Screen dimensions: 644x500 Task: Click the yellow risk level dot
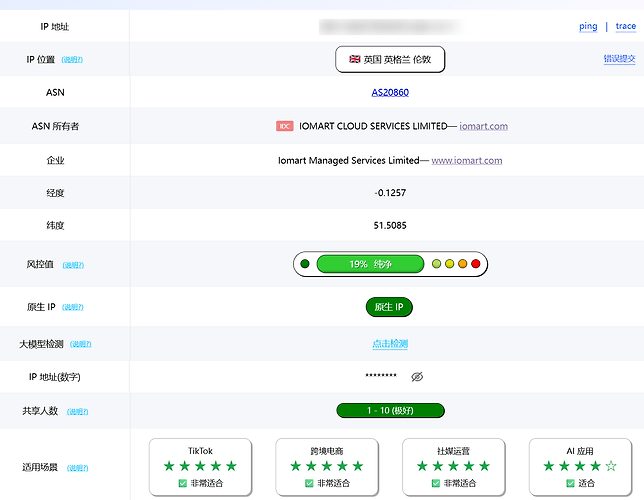pos(450,264)
